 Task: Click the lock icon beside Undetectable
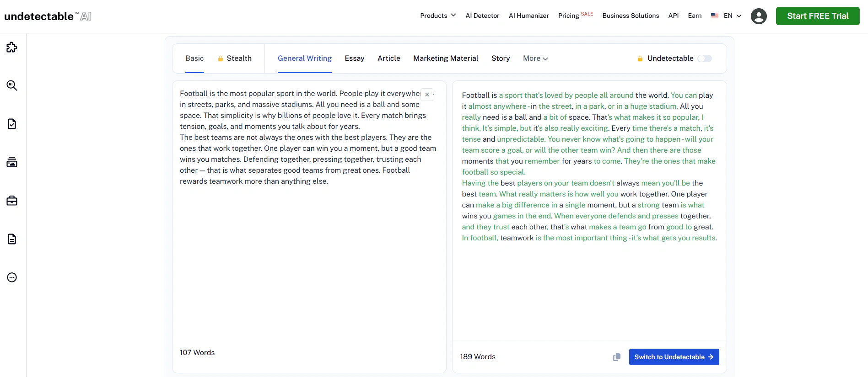(640, 58)
